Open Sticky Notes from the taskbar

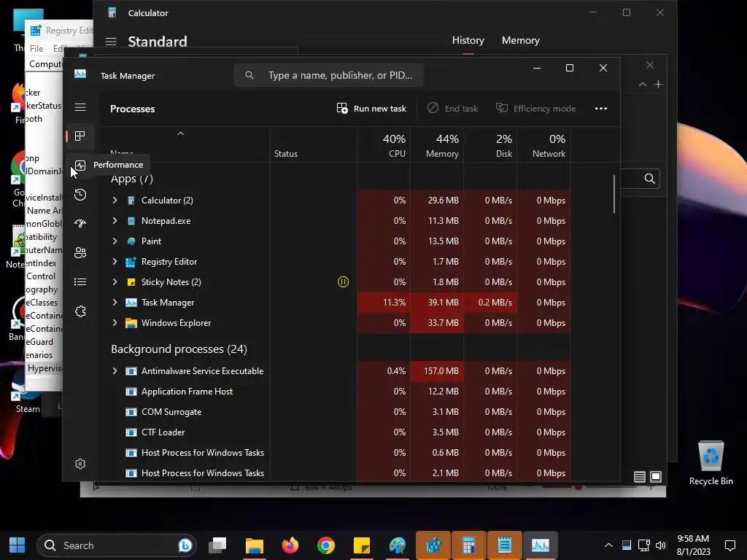[362, 545]
